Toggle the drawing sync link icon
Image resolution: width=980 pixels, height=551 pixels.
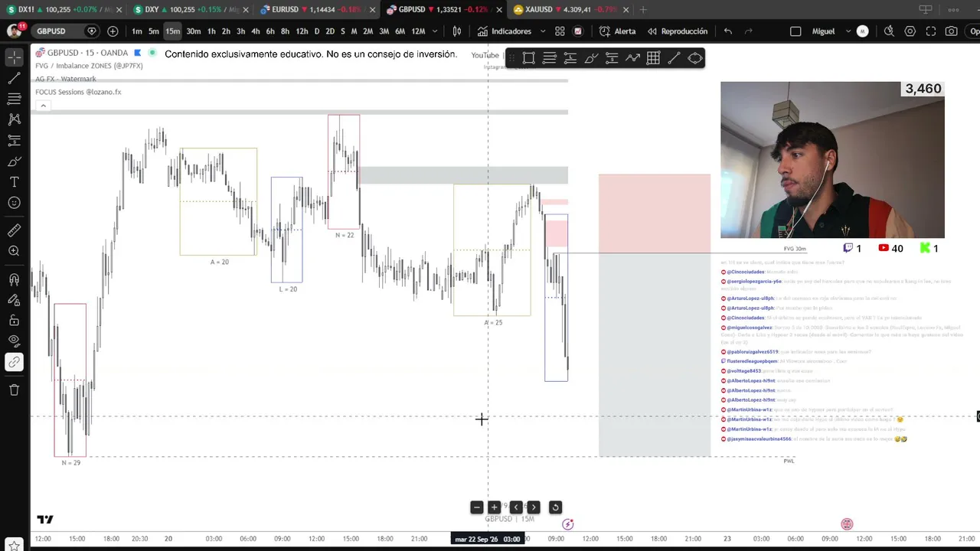coord(14,362)
